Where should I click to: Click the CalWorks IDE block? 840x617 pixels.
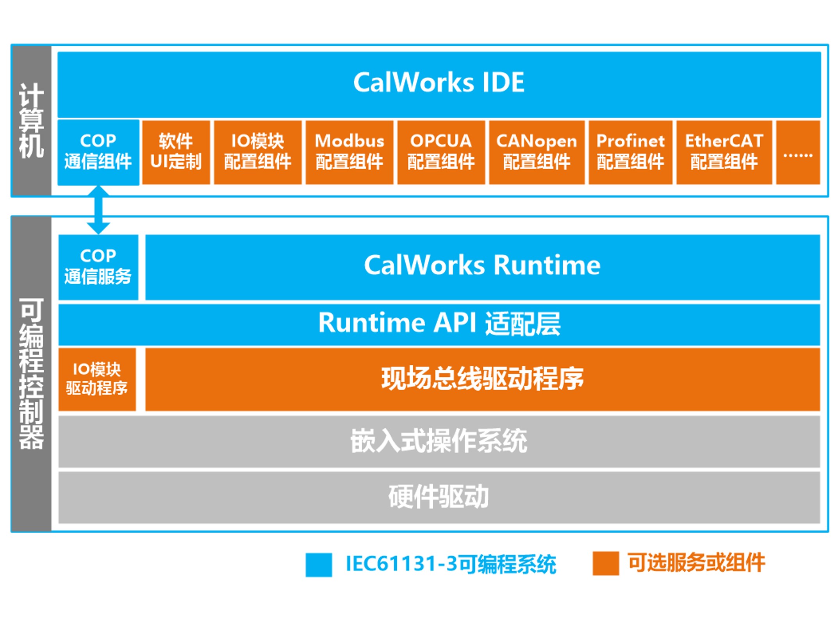tap(439, 84)
